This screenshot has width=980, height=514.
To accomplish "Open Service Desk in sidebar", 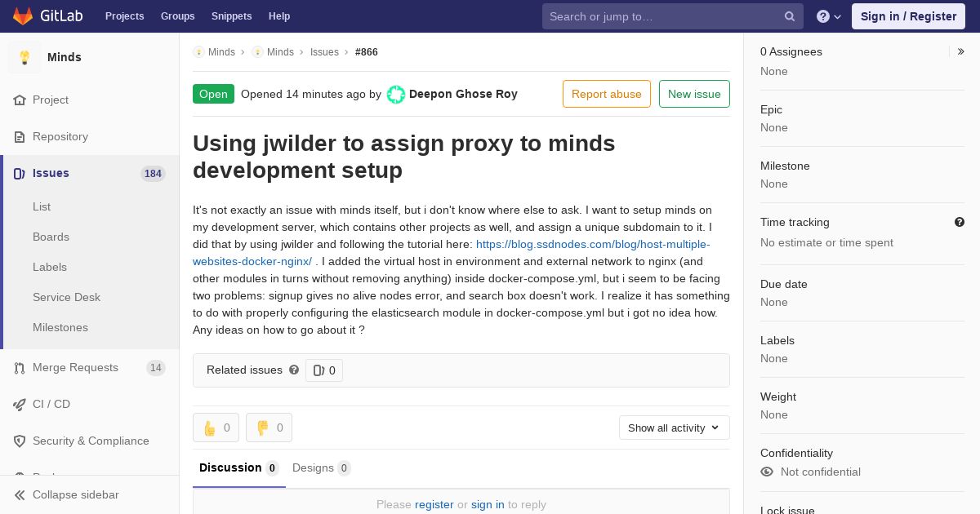I will 66,297.
